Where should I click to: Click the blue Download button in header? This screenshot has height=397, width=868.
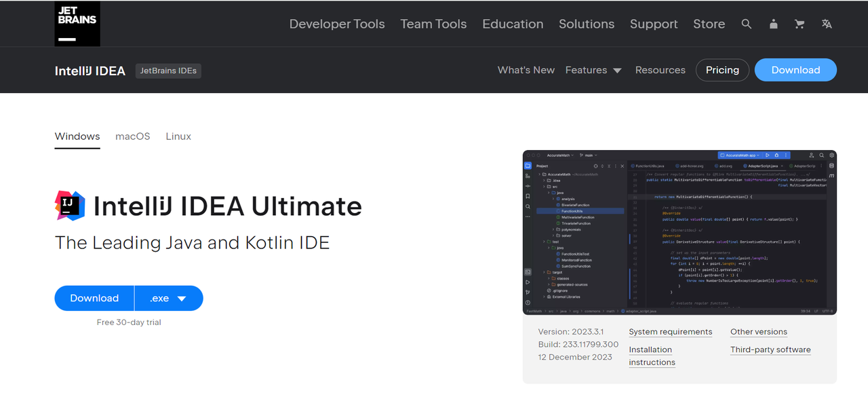(795, 70)
